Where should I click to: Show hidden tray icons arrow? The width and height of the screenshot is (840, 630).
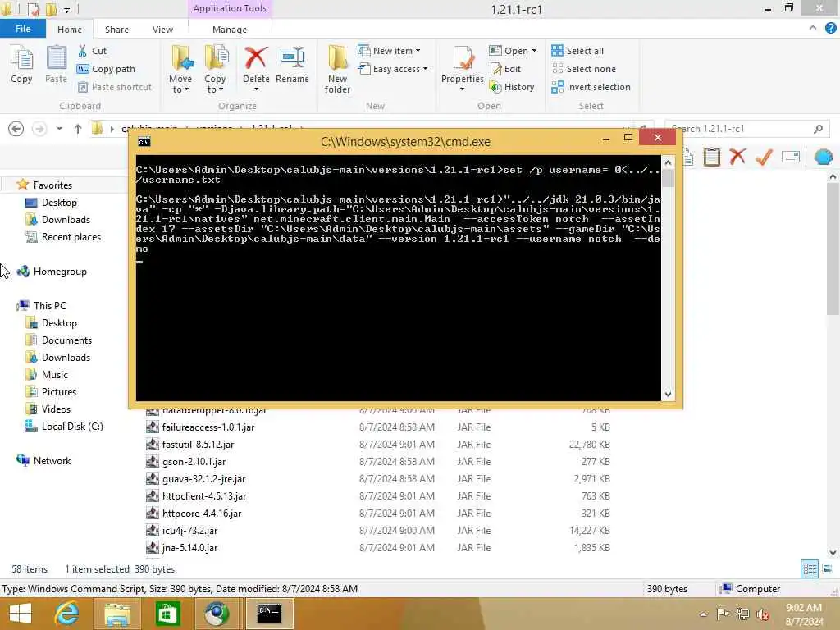(703, 614)
